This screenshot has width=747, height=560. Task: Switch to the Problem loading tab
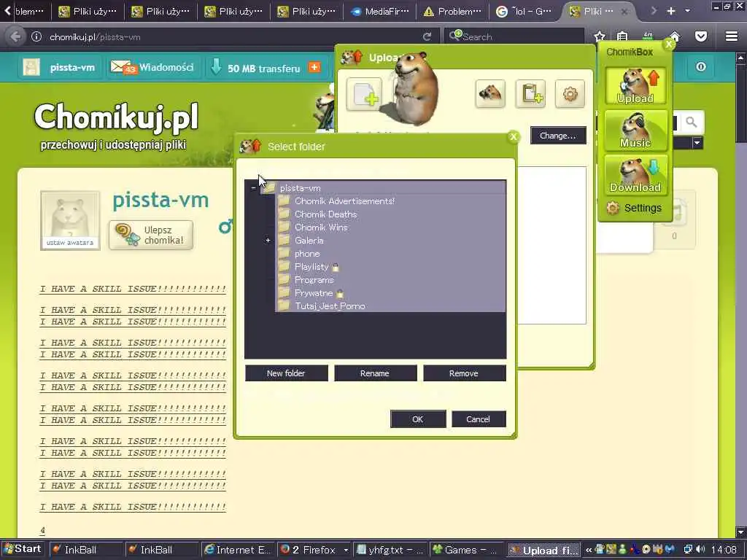click(453, 11)
